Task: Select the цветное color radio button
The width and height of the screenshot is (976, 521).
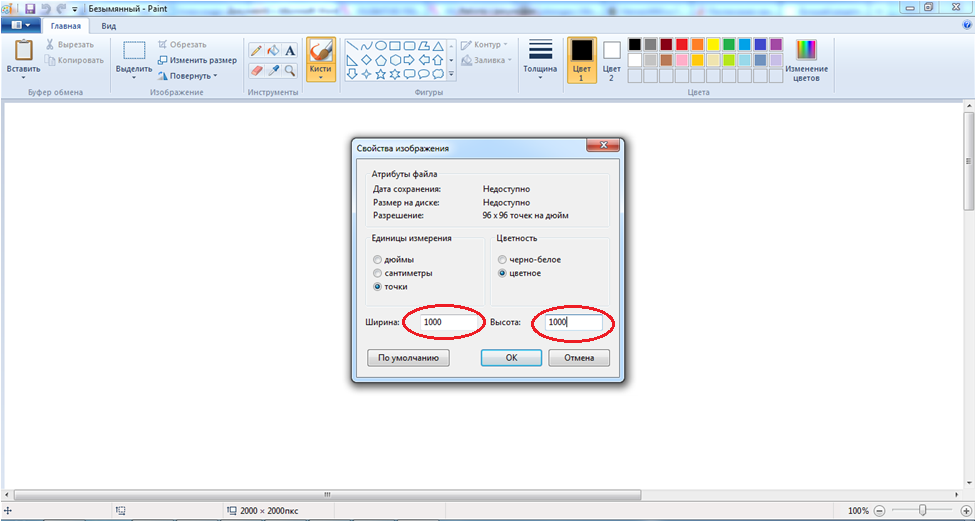Action: (502, 273)
